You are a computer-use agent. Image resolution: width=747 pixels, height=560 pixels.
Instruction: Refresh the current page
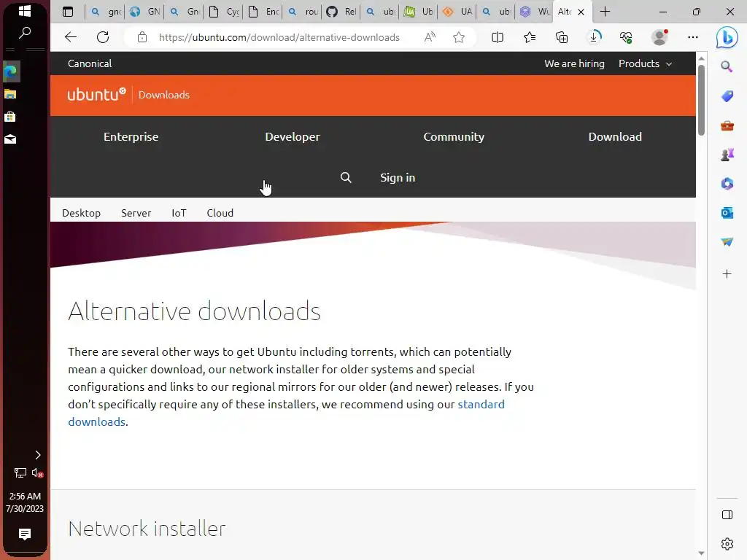click(103, 37)
